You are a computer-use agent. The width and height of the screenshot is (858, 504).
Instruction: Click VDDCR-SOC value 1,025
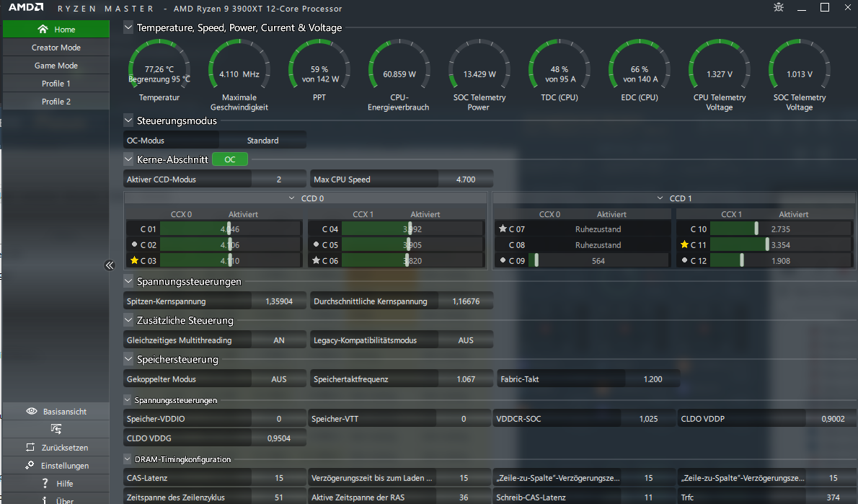click(x=648, y=419)
